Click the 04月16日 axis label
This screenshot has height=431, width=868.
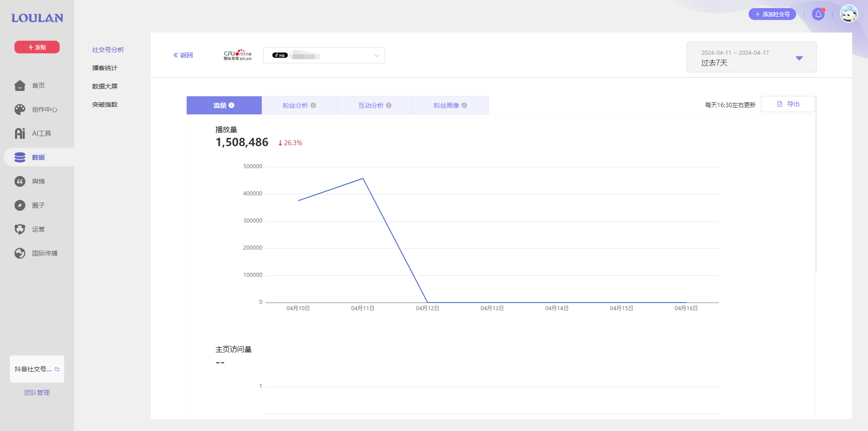pyautogui.click(x=686, y=308)
